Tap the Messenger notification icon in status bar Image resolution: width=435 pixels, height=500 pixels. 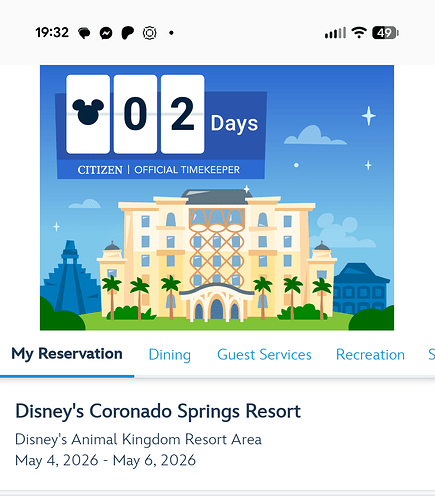click(x=106, y=33)
